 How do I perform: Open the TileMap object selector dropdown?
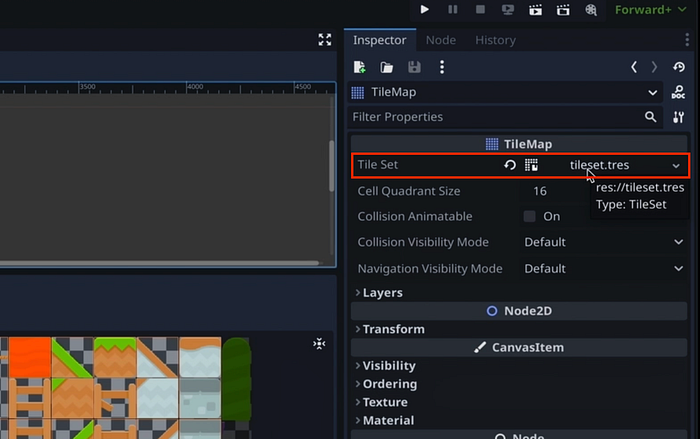click(505, 92)
